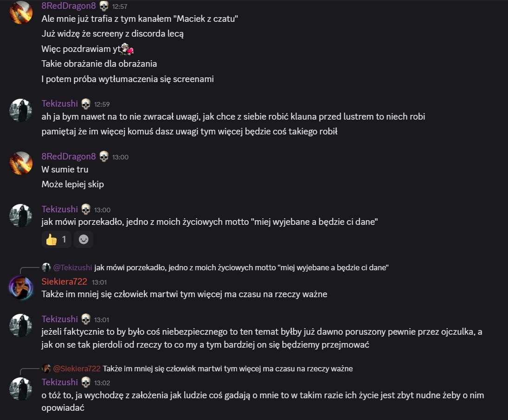Image resolution: width=508 pixels, height=420 pixels.
Task: Click the small Tekizushi avatar in reply preview
Action: (x=46, y=267)
